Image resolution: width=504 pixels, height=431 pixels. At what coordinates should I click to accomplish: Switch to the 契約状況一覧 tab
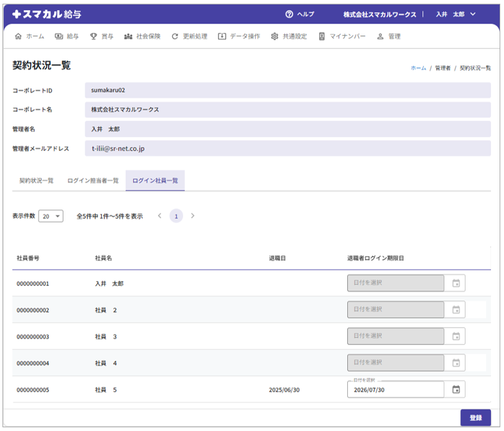pyautogui.click(x=36, y=180)
